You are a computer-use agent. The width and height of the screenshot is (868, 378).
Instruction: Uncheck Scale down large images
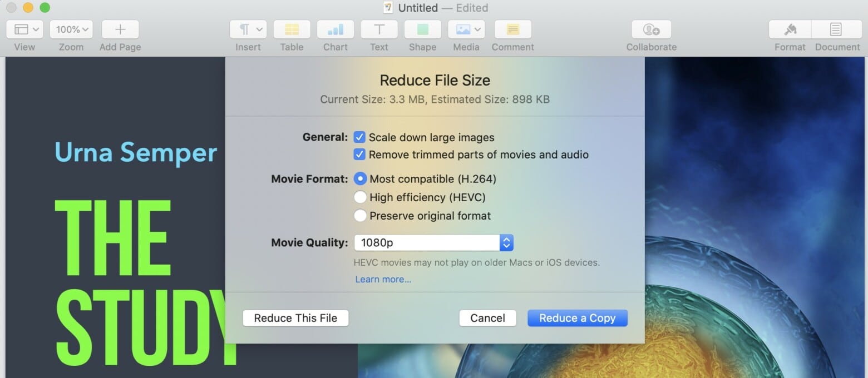[360, 137]
